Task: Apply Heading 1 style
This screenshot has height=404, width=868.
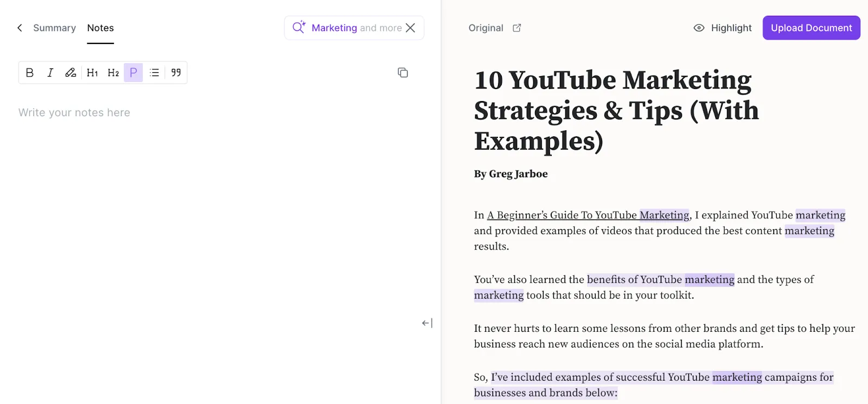Action: [x=92, y=72]
